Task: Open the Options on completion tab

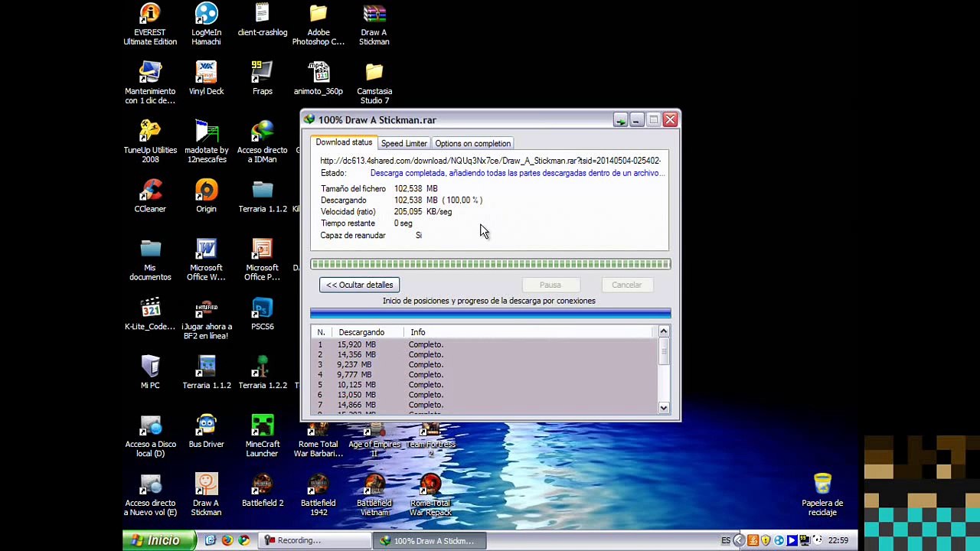Action: coord(472,143)
